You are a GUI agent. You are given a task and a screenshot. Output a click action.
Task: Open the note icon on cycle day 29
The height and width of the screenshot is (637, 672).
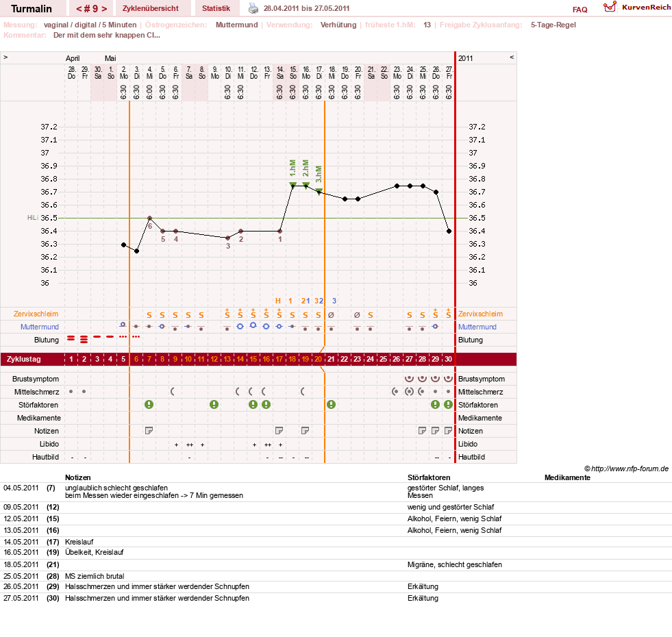(x=435, y=430)
